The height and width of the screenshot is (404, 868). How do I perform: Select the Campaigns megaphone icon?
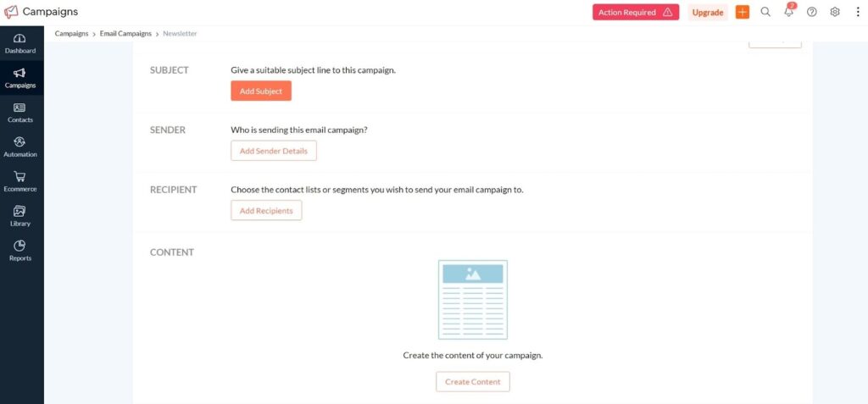pos(20,74)
